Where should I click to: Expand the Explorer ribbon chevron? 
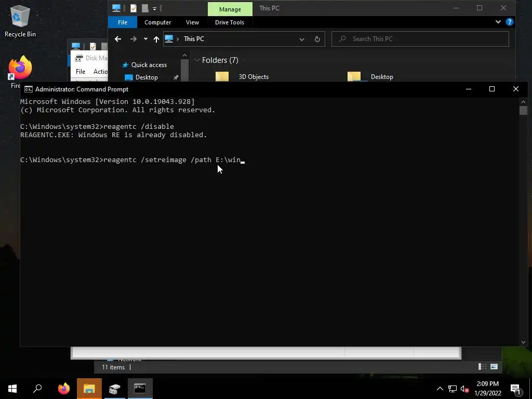click(x=498, y=22)
